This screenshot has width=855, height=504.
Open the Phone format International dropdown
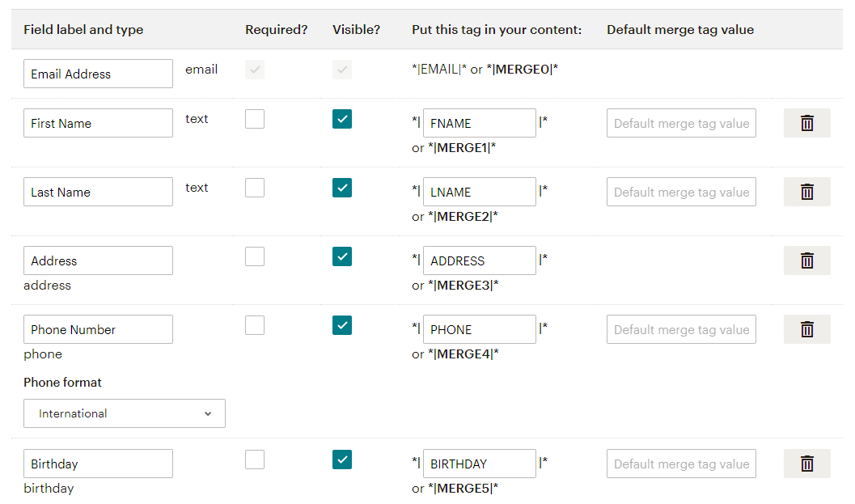coord(125,413)
